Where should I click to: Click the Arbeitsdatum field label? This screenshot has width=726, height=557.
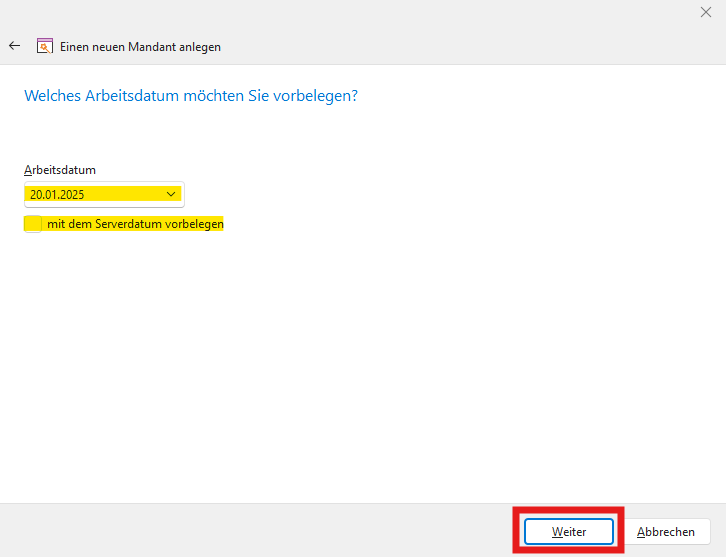(x=60, y=170)
